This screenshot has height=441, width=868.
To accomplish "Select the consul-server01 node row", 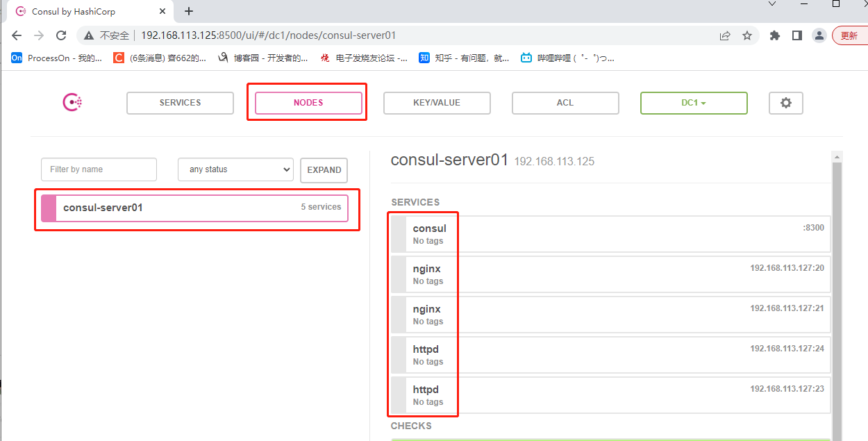I will (194, 208).
